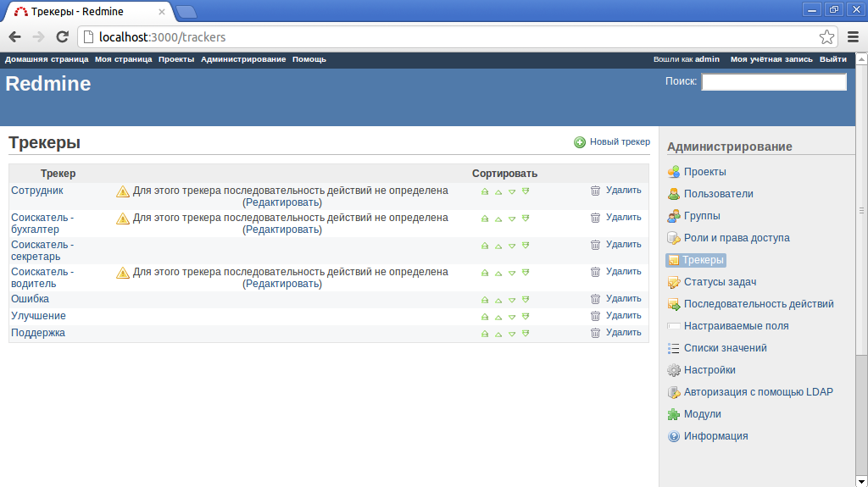
Task: Open Статусы задач in sidebar
Action: tap(720, 282)
